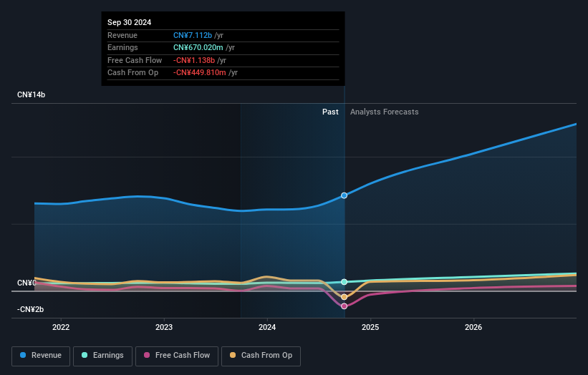
Task: Click the blue Revenue legend dot
Action: tap(23, 356)
